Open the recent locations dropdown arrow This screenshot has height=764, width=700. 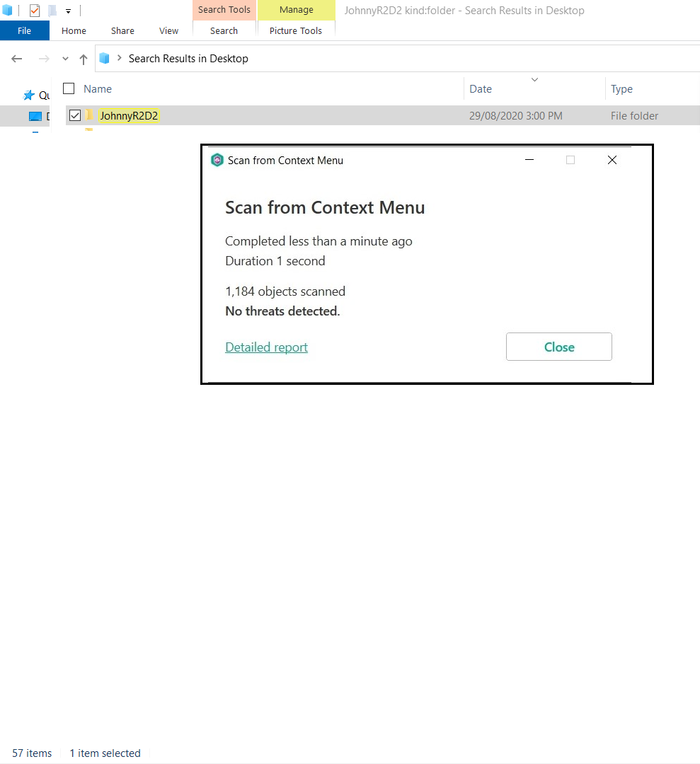coord(65,59)
